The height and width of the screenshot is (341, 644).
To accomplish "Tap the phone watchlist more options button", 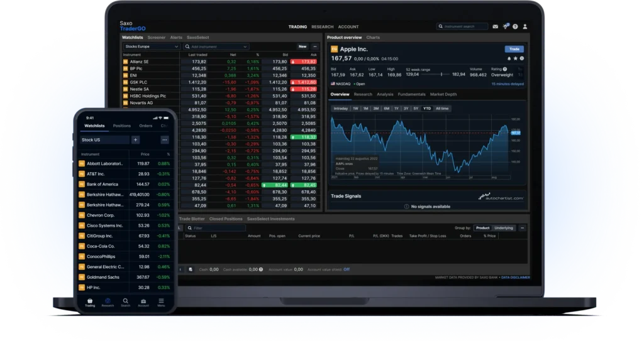I will pos(164,140).
